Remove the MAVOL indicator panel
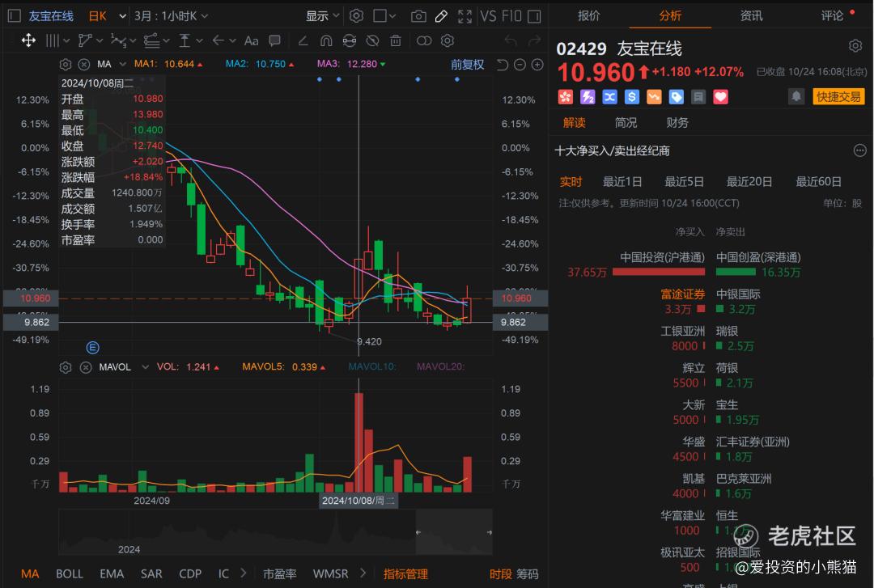 click(x=85, y=368)
